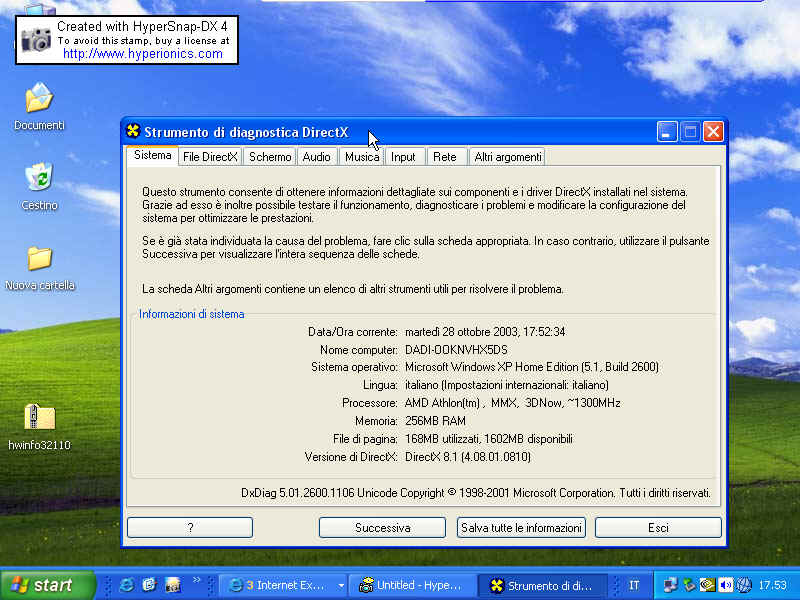Click the Esci button

click(657, 527)
